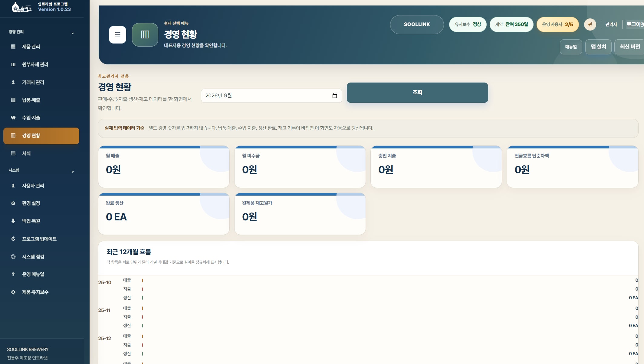
Task: Go to 수입·지출 menu
Action: point(41,118)
